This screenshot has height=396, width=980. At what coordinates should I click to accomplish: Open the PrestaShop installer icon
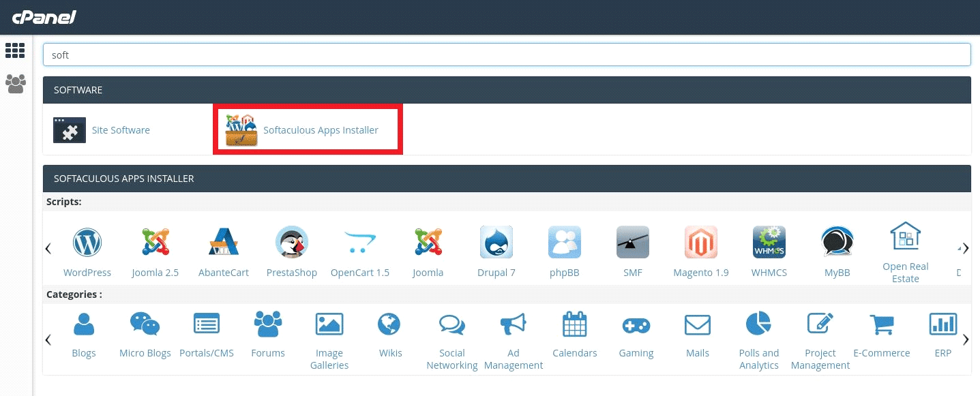click(x=291, y=242)
